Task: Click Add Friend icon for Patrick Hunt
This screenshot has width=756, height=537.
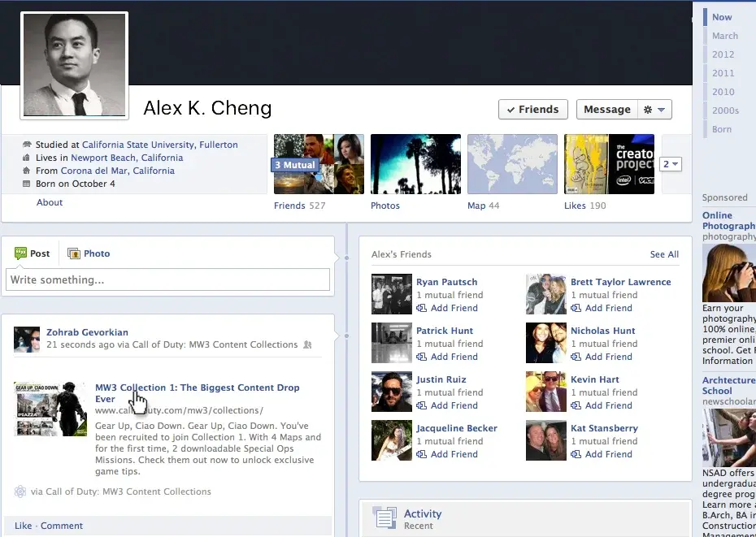Action: click(x=421, y=357)
